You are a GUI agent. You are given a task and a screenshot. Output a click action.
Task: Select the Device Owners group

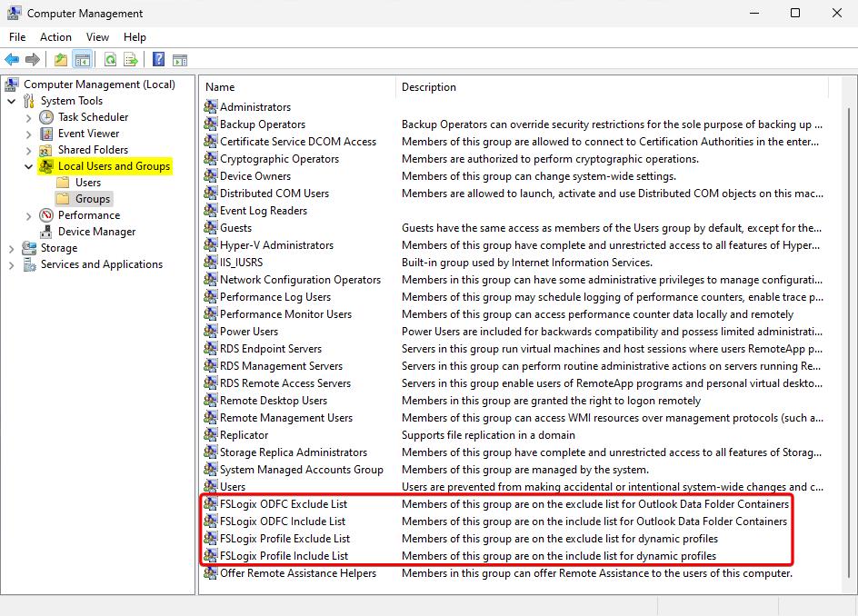(255, 175)
